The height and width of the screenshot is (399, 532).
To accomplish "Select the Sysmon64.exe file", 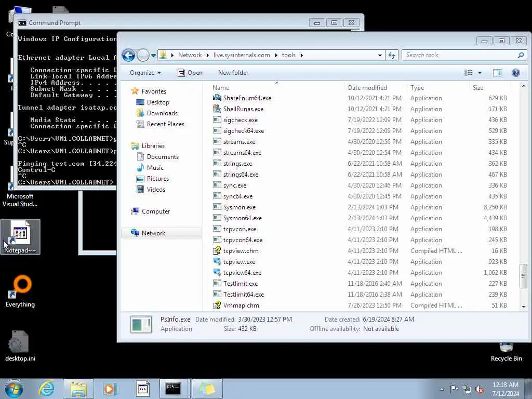I will coord(242,218).
